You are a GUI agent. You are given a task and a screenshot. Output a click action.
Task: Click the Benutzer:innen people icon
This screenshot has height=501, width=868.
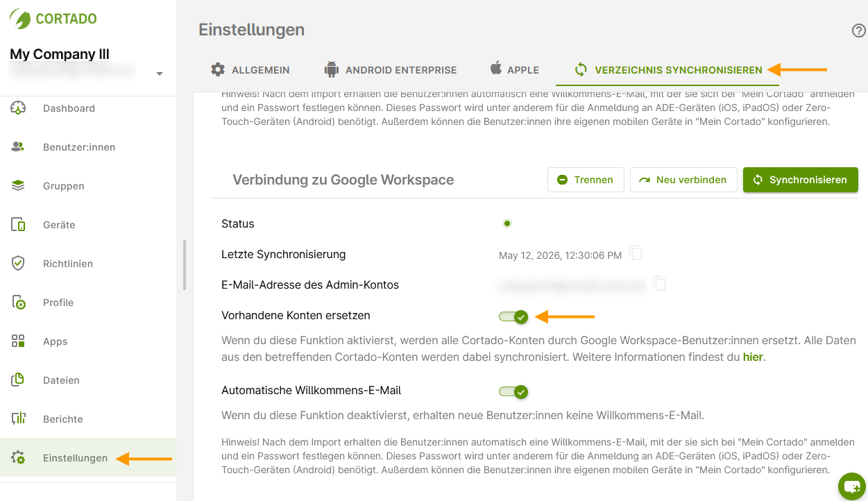pos(18,147)
